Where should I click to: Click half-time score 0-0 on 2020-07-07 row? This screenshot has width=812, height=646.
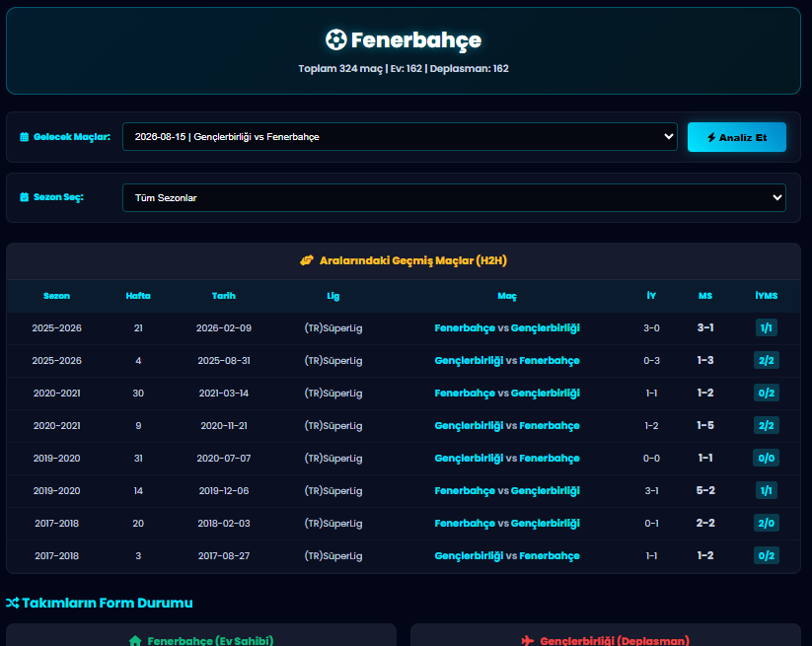651,459
